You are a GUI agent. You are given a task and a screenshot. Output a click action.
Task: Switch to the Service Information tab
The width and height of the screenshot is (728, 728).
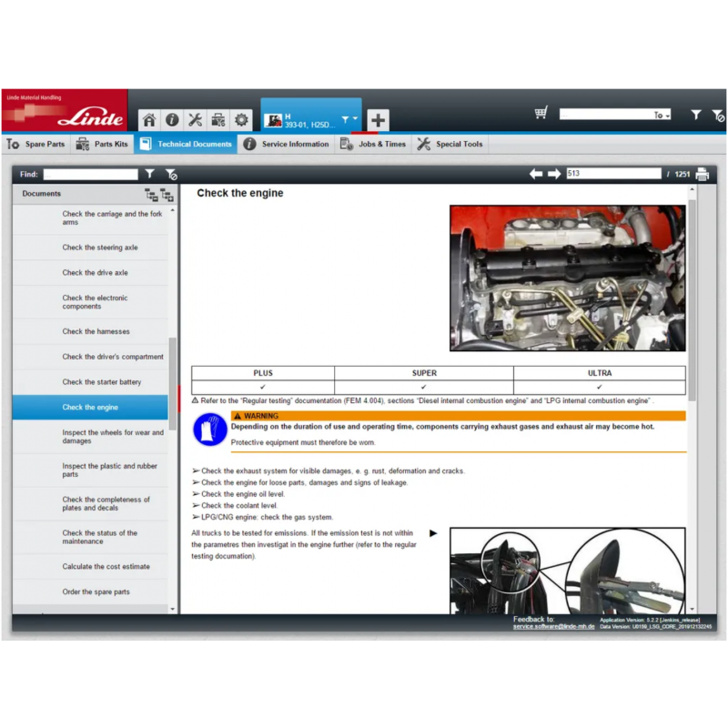[293, 144]
